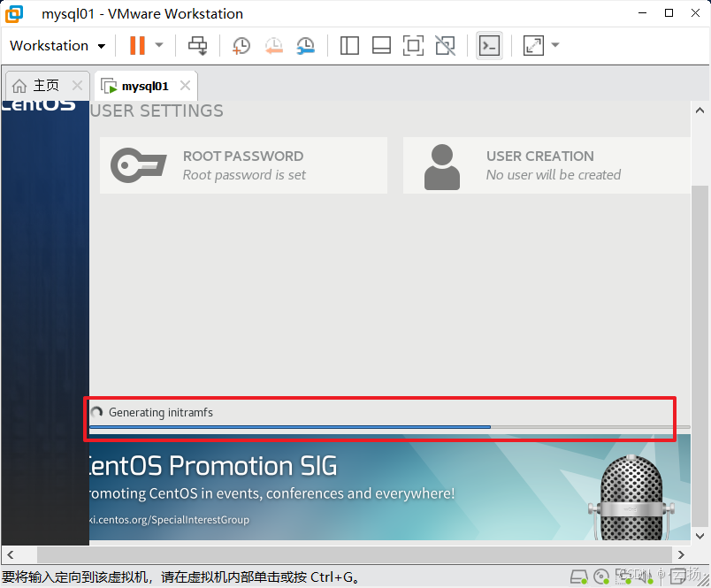Viewport: 711px width, 588px height.
Task: Maximize the VMware Workstation window
Action: 669,13
